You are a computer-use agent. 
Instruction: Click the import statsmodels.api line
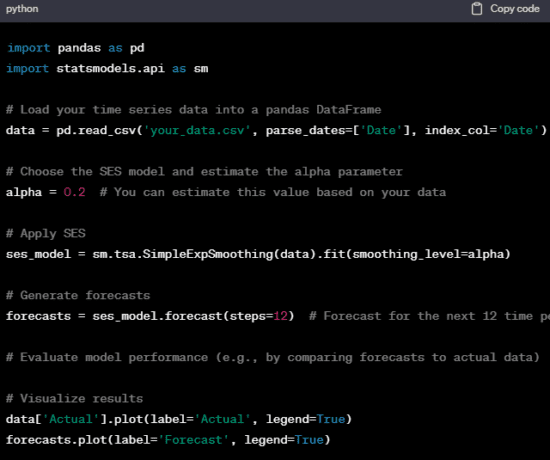click(107, 68)
